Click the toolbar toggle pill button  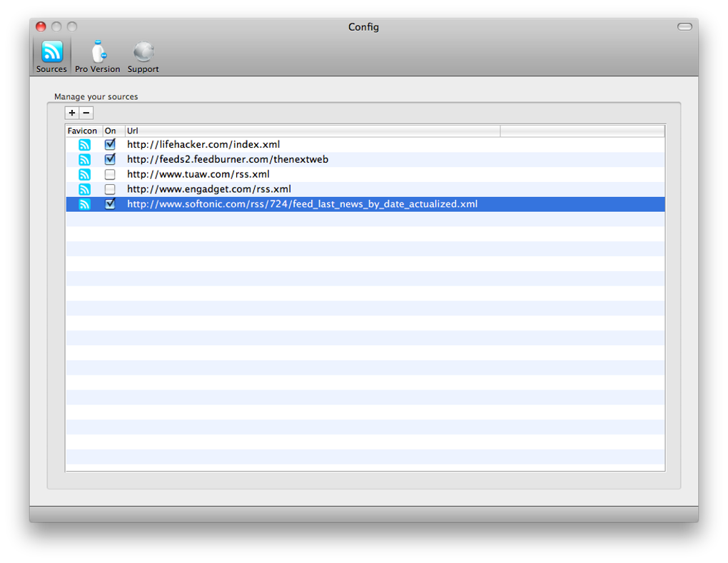[684, 27]
